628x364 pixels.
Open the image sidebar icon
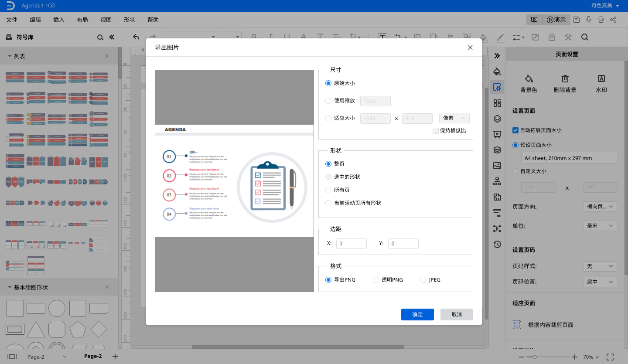(x=497, y=166)
